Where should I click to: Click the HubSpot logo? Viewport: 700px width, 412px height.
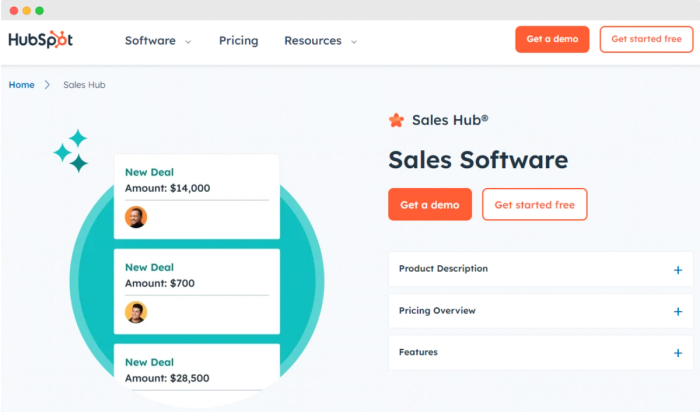click(40, 40)
